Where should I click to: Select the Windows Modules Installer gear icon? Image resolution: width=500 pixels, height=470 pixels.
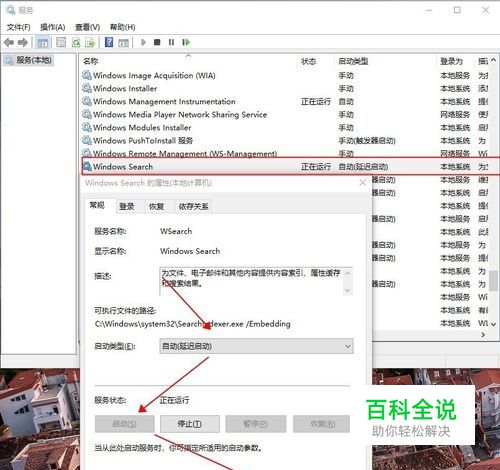(x=87, y=127)
